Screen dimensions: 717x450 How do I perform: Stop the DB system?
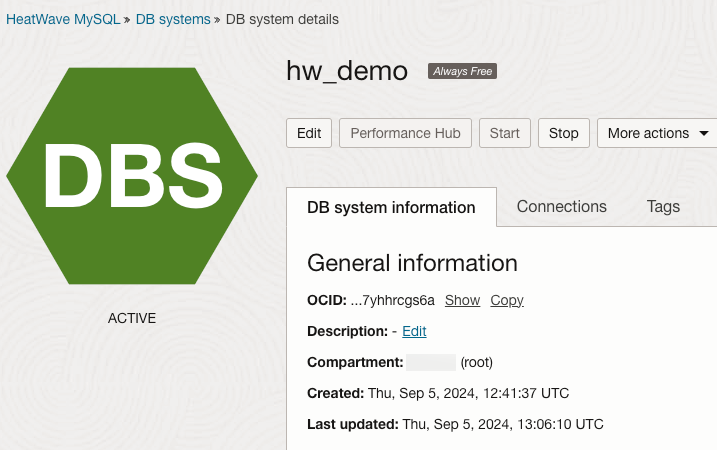pos(564,133)
